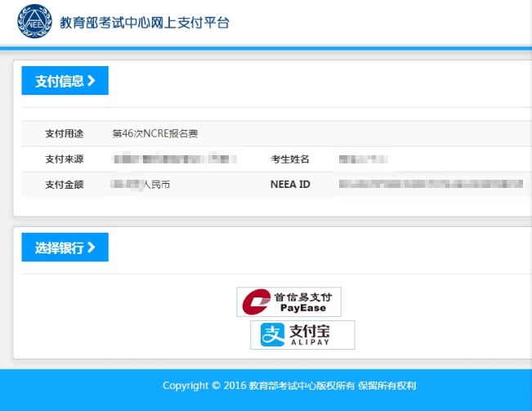Choose the 支付宝 Alipay payment option
Viewport: 532px width, 411px height.
point(302,335)
